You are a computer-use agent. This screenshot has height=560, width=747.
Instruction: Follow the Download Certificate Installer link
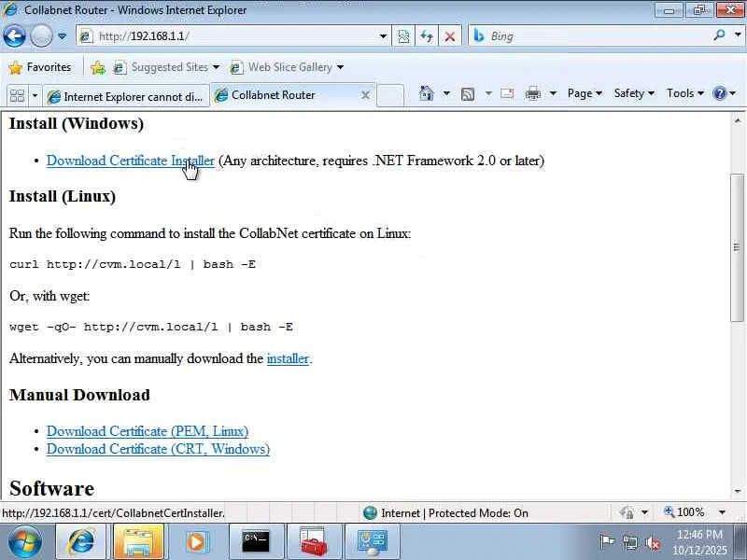tap(130, 161)
